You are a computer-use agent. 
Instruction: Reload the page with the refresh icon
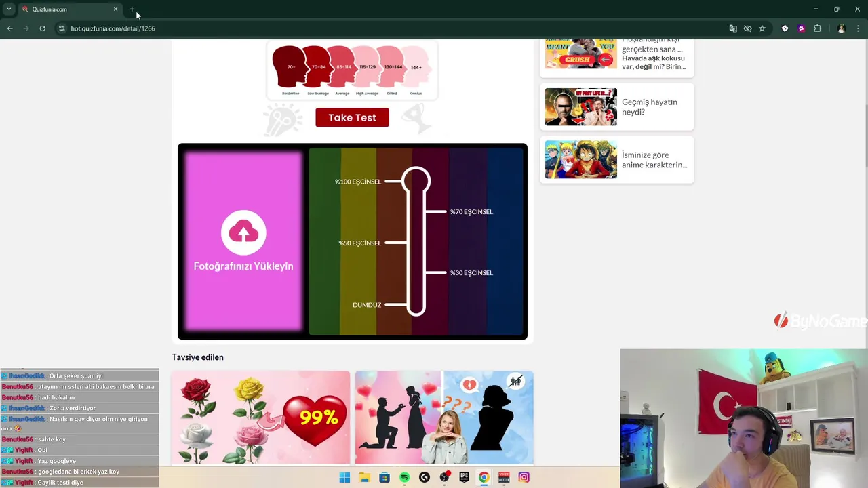pyautogui.click(x=42, y=28)
